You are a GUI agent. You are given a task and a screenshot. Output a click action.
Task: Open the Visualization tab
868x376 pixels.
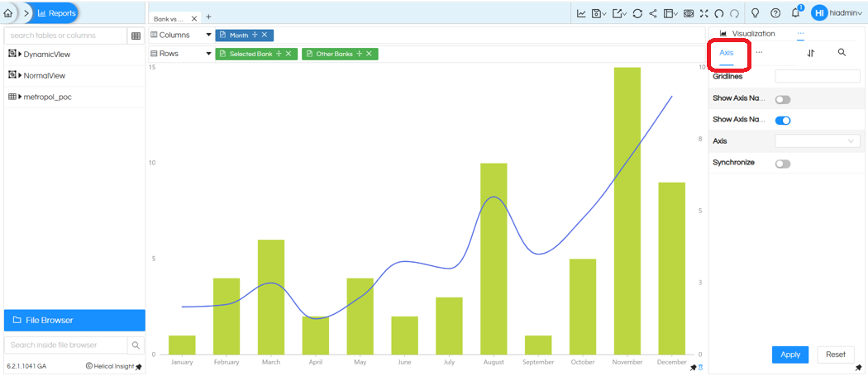pyautogui.click(x=747, y=34)
